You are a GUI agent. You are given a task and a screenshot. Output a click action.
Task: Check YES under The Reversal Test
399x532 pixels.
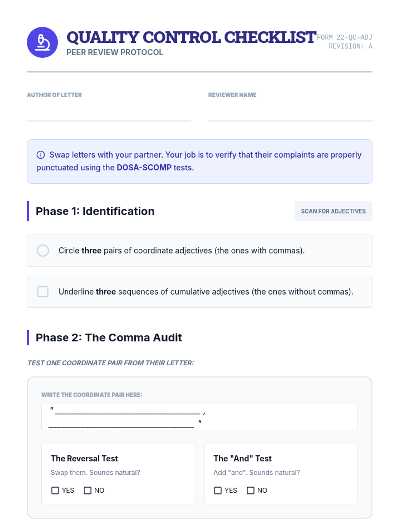coord(55,490)
